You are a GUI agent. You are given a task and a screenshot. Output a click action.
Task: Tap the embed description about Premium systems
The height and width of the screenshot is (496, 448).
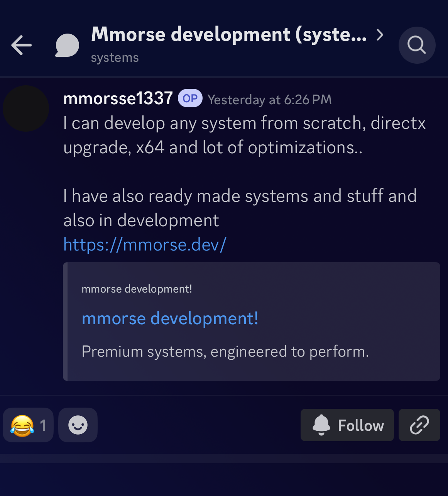[225, 352]
